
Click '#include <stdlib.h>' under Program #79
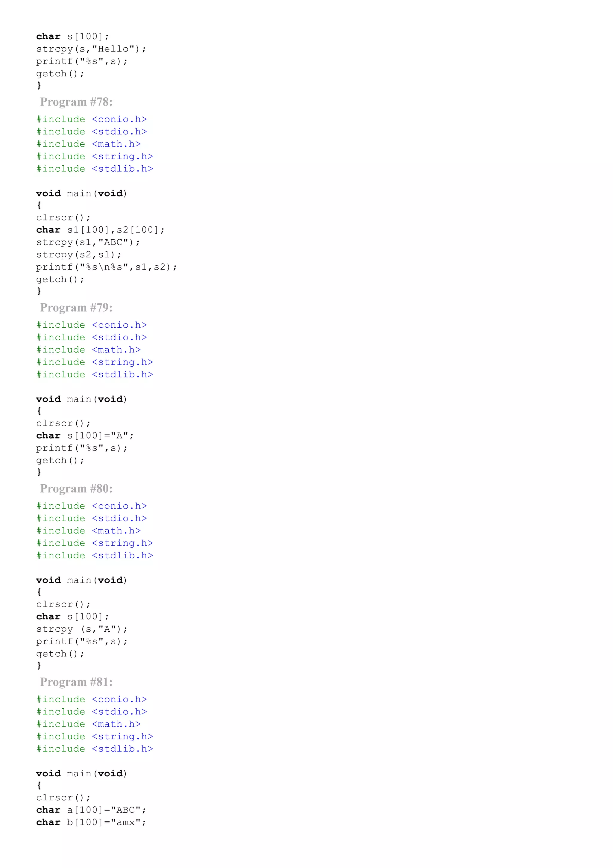(x=95, y=375)
